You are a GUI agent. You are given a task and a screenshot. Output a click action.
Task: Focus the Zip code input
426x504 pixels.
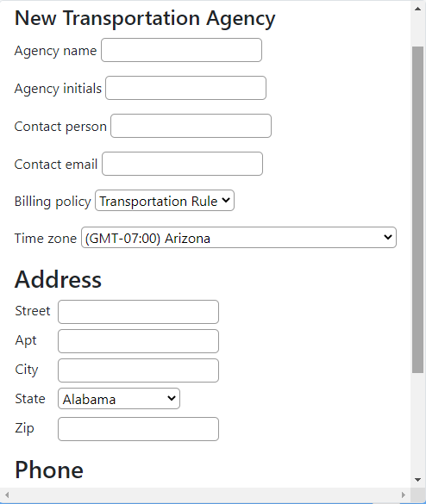(138, 429)
